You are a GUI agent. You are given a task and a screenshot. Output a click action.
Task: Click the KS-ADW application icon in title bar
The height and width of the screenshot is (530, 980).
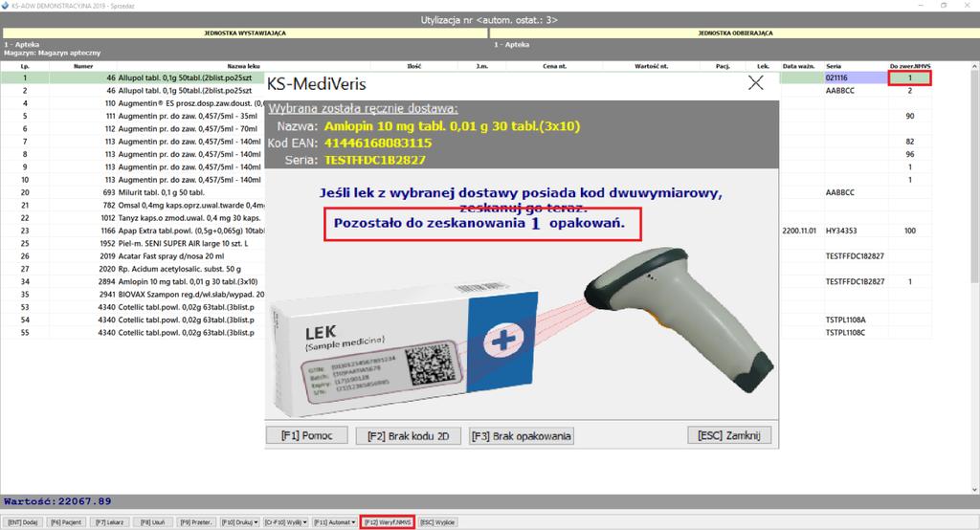click(6, 5)
